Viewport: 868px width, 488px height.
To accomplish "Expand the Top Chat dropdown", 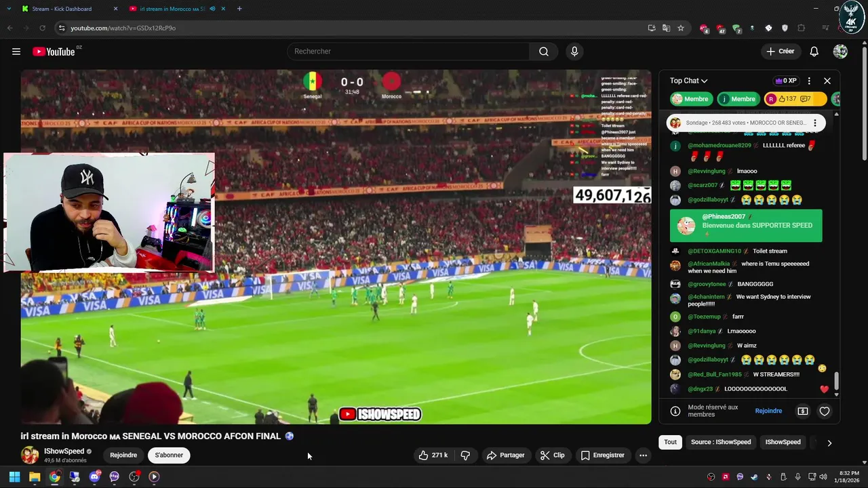I will [x=688, y=81].
